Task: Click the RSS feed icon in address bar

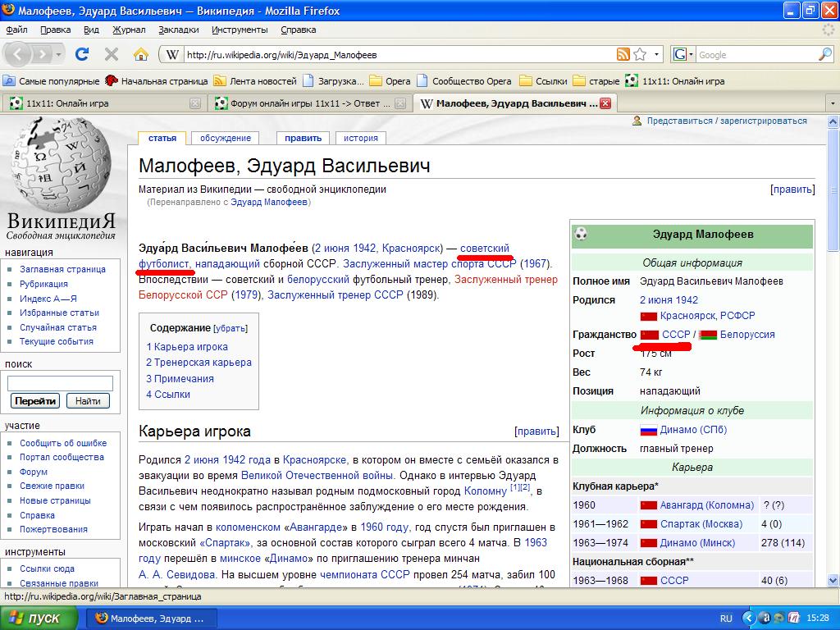Action: (x=623, y=55)
